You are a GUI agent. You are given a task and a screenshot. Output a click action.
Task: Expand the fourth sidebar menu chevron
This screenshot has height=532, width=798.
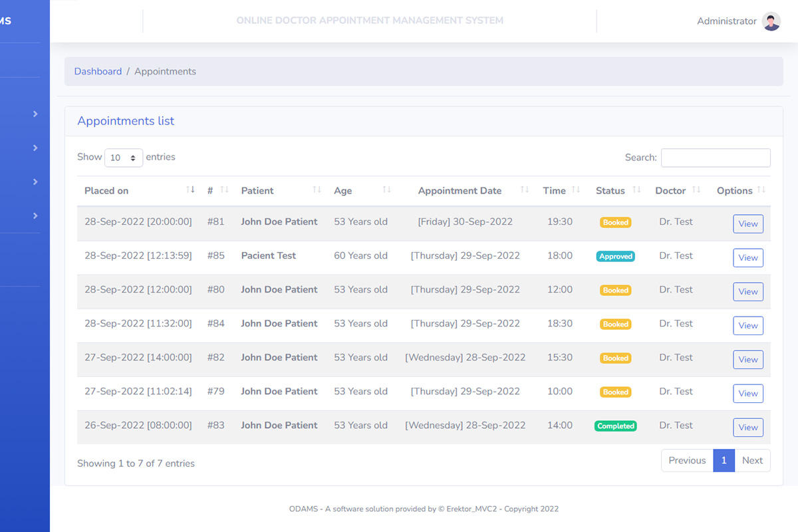pos(35,216)
